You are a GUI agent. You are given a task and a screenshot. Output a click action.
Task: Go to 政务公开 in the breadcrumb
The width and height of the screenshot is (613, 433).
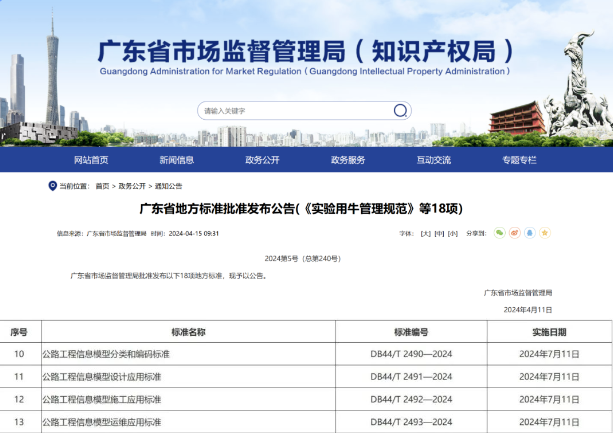(x=132, y=186)
